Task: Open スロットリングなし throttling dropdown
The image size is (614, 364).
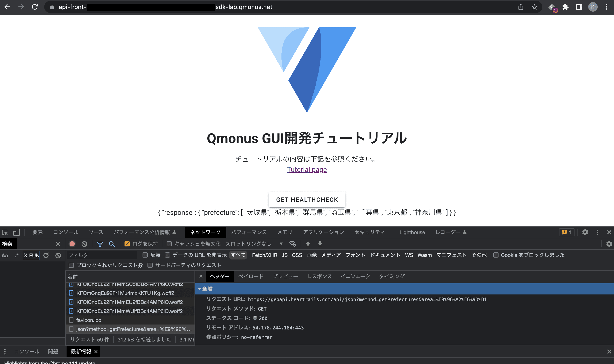Action: point(254,244)
